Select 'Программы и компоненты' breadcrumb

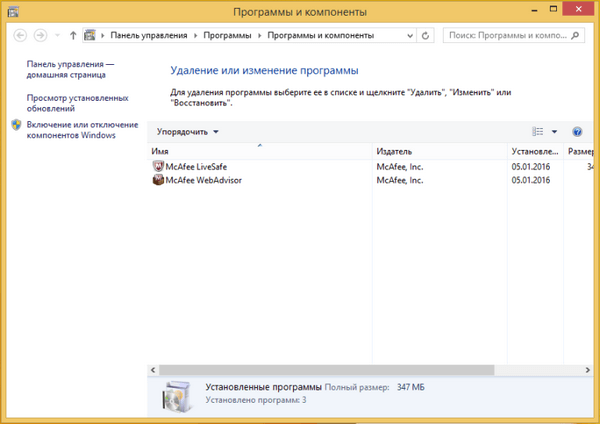pyautogui.click(x=321, y=35)
